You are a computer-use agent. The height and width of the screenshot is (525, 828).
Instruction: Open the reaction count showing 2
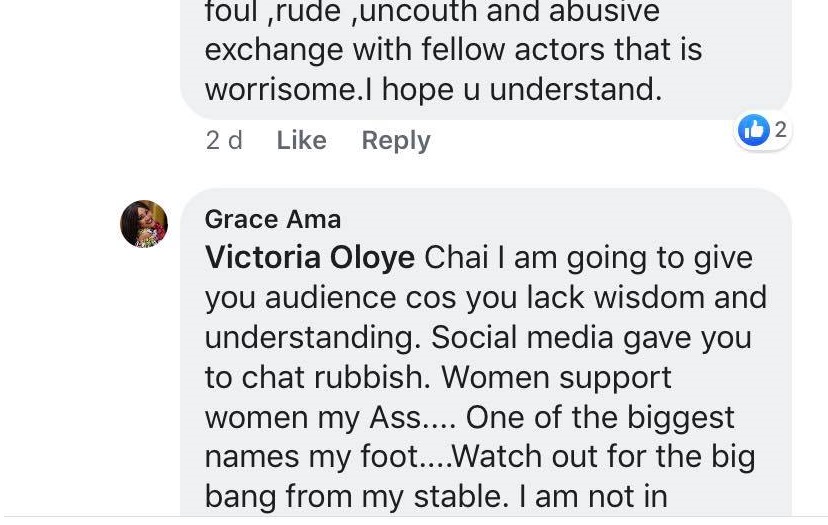(780, 130)
